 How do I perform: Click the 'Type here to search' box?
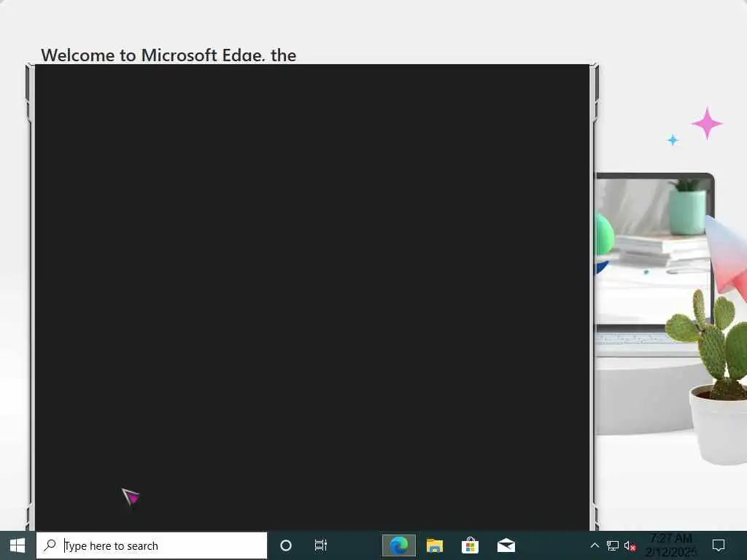pyautogui.click(x=152, y=545)
